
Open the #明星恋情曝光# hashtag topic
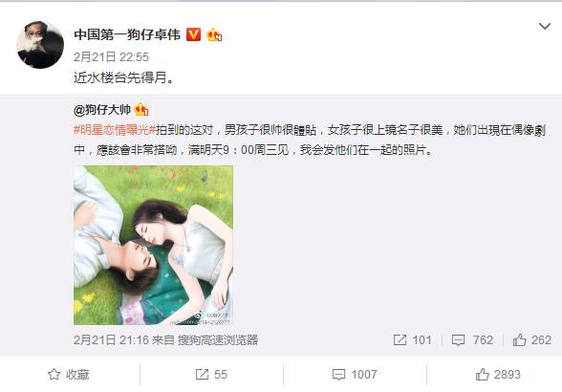click(x=115, y=130)
